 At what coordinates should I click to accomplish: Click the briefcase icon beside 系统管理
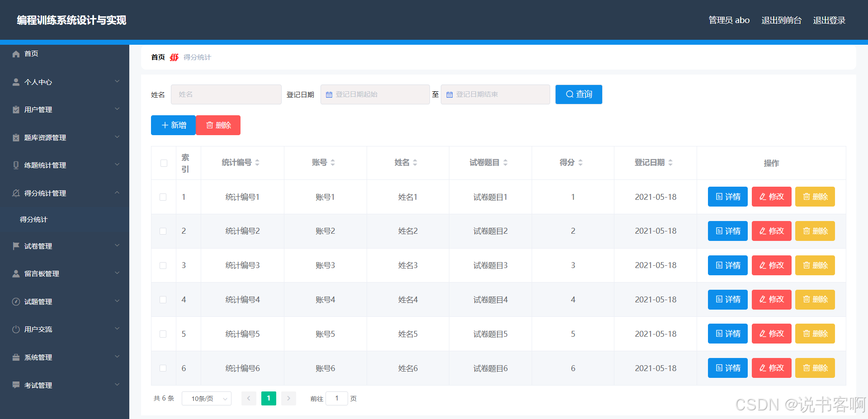coord(16,357)
